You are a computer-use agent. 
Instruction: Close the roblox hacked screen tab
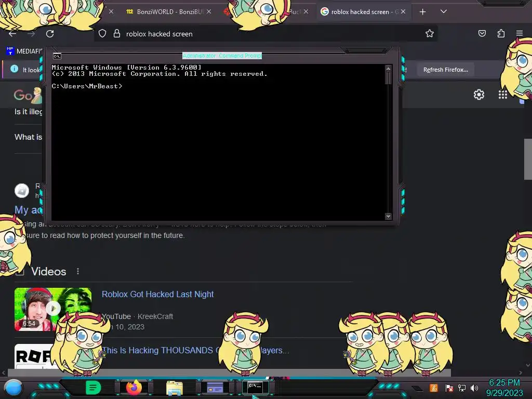[x=403, y=11]
